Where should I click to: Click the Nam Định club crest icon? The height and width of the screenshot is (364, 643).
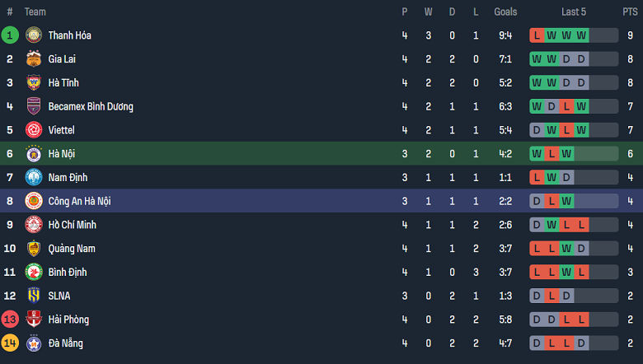(34, 177)
